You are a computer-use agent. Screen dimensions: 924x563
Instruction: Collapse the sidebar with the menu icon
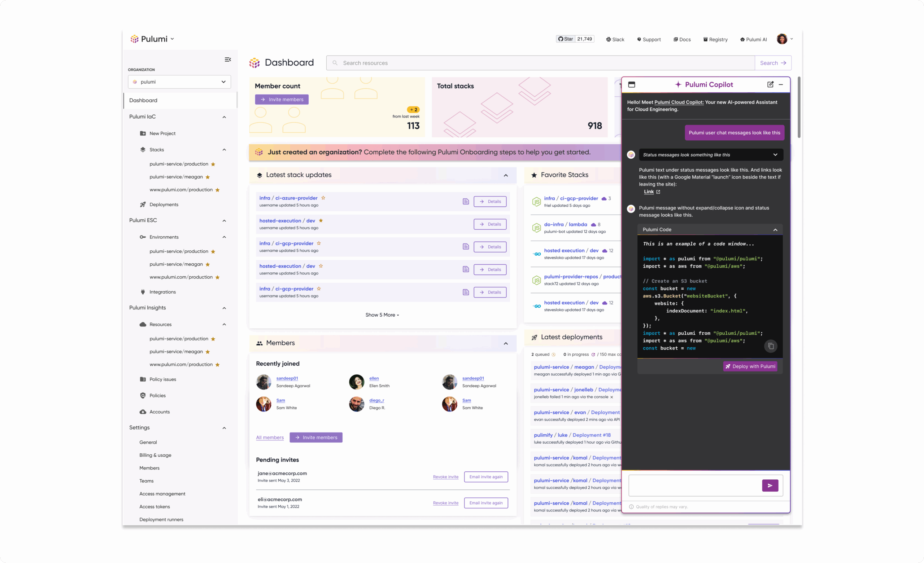point(228,60)
